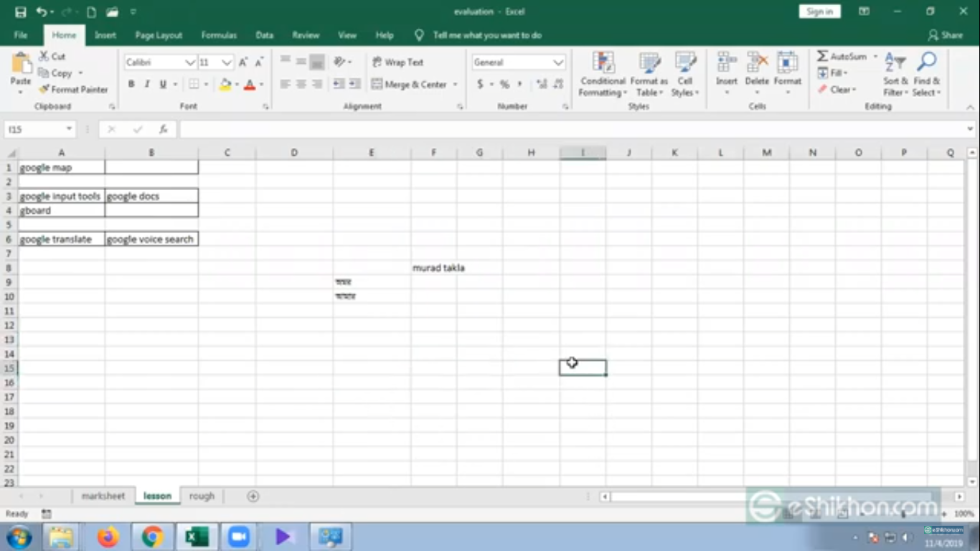
Task: Open the Formulas ribbon tab
Action: click(x=219, y=35)
